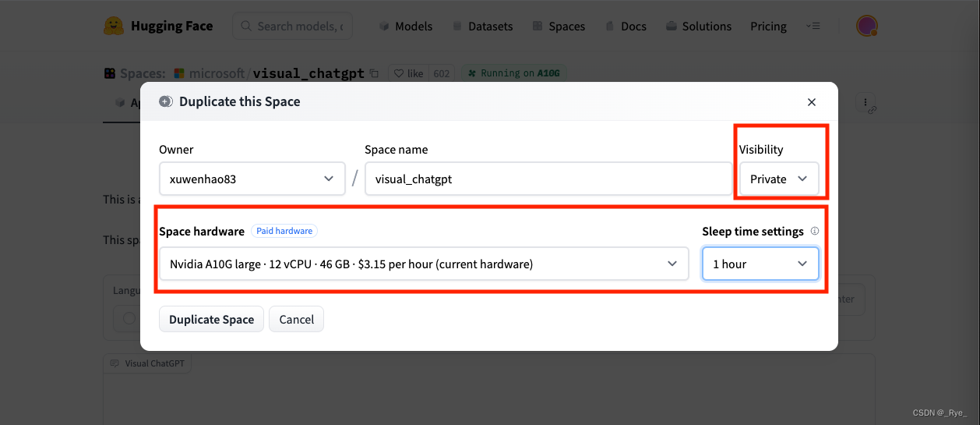Change Visibility dropdown from Private
The height and width of the screenshot is (425, 980).
tap(779, 179)
